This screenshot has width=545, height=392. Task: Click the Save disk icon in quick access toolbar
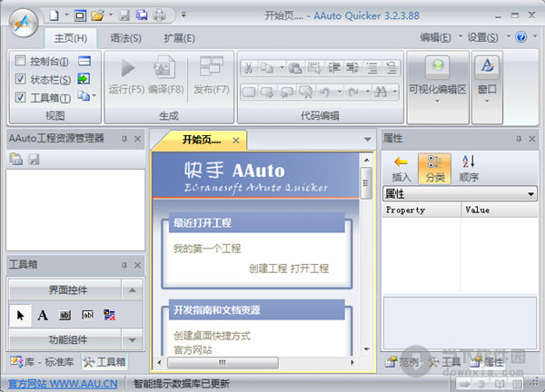tap(124, 15)
